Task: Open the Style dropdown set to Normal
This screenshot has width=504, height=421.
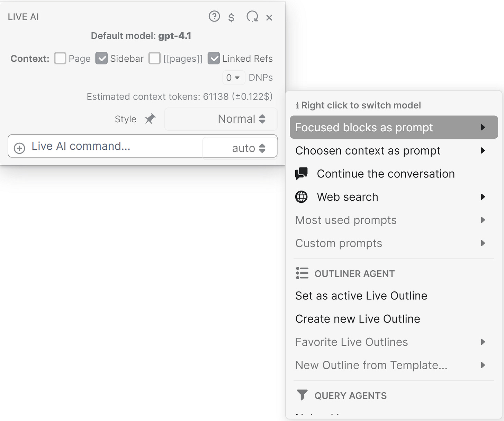Action: coord(221,119)
